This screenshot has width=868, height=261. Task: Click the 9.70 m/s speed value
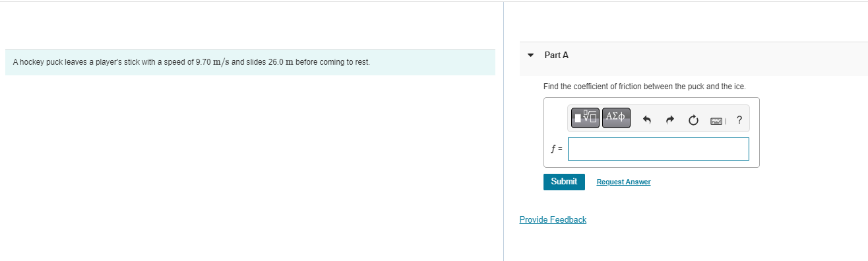click(x=212, y=62)
